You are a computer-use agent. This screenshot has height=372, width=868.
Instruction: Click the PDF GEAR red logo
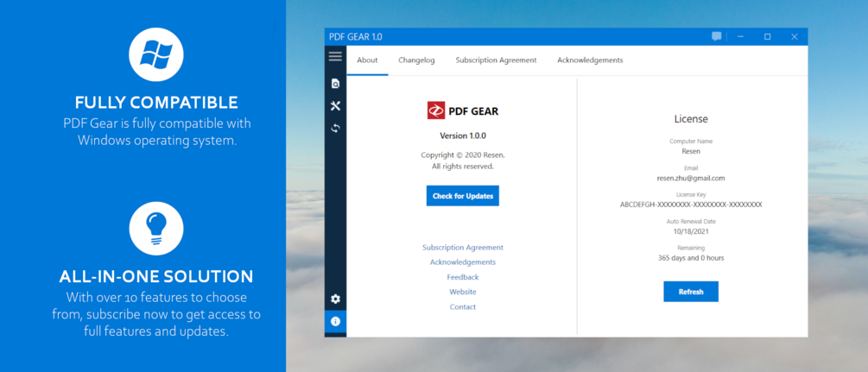coord(436,110)
